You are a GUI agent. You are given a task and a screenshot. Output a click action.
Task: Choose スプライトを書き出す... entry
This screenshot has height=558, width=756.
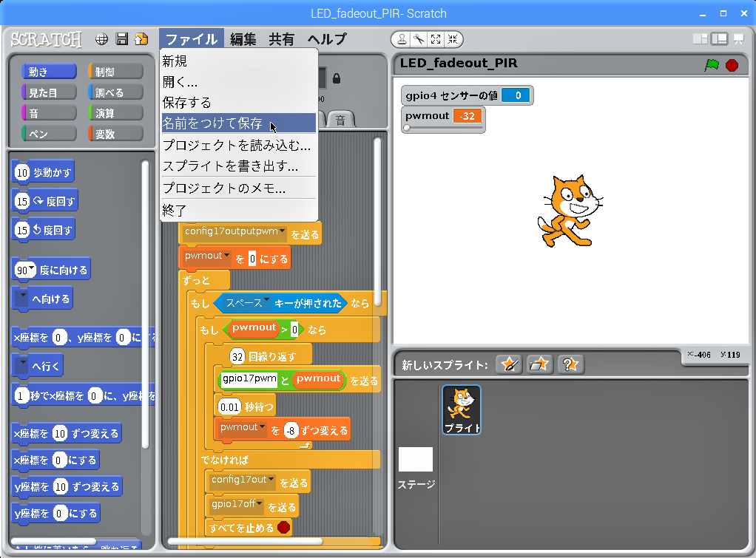coord(239,166)
